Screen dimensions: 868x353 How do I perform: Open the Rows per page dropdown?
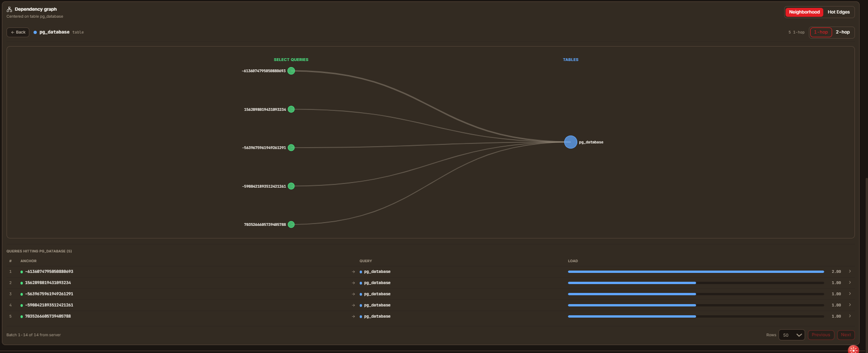point(792,335)
